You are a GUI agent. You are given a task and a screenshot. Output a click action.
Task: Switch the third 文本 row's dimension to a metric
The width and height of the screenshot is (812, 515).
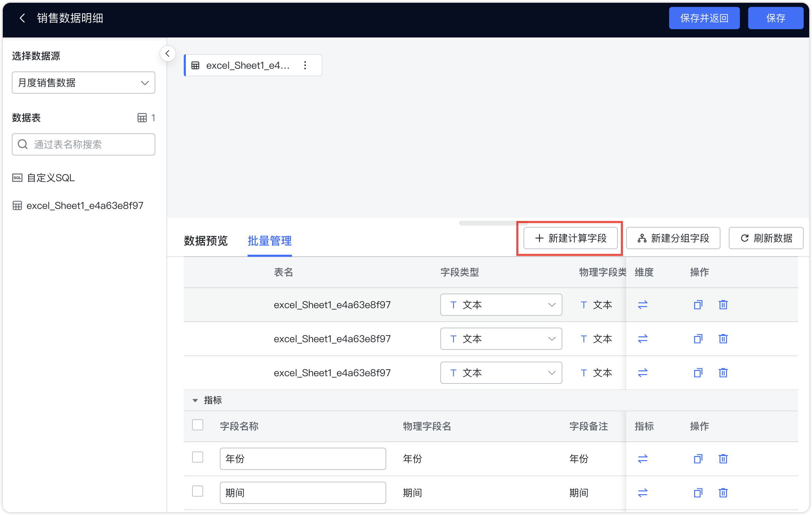(643, 373)
